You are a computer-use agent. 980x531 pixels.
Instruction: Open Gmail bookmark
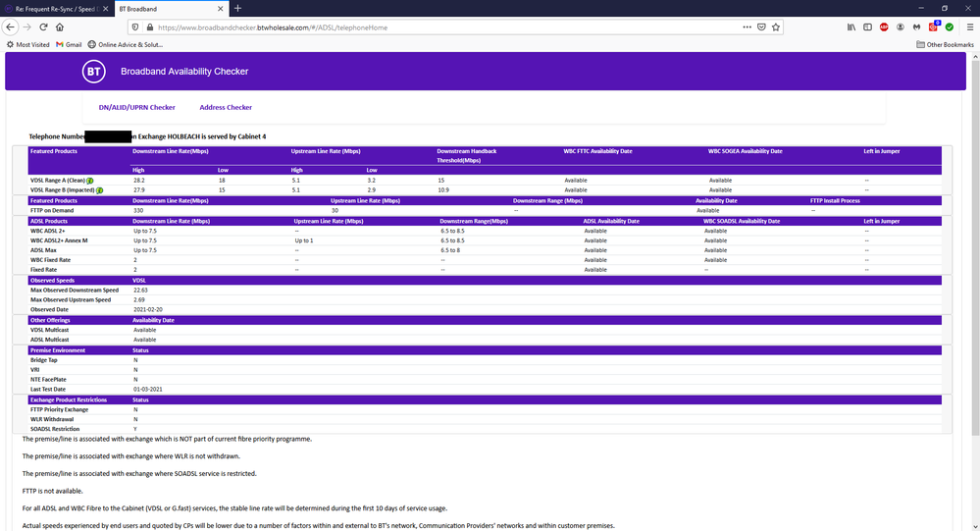pyautogui.click(x=68, y=44)
